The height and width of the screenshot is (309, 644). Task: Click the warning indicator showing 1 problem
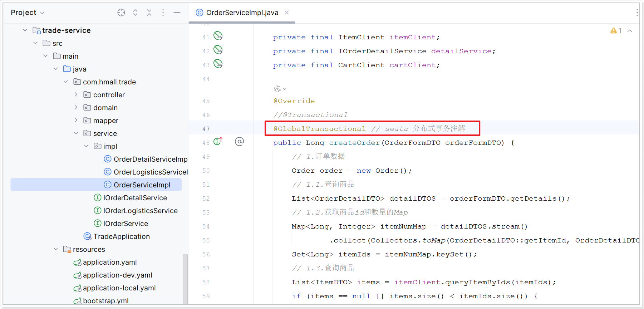pos(616,31)
